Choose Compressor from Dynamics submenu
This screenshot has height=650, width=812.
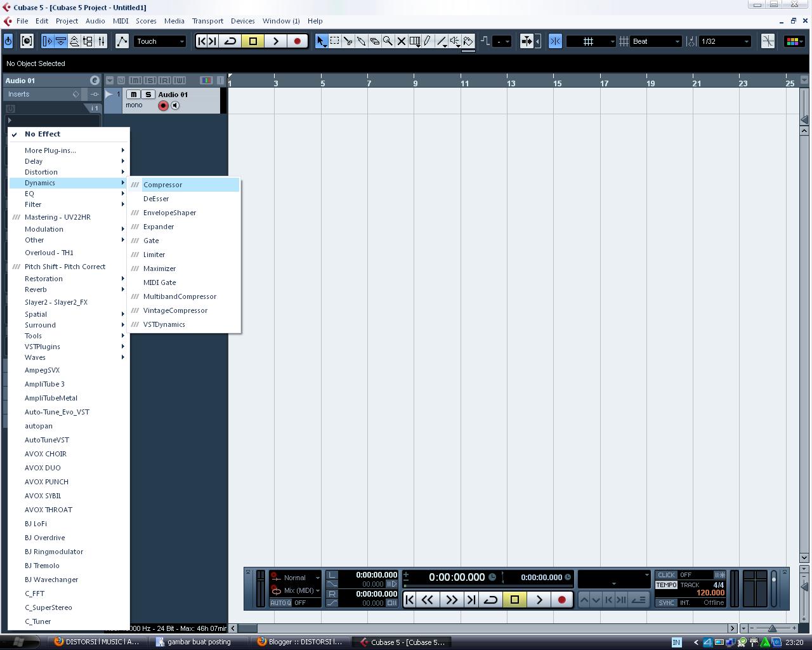[x=184, y=185]
